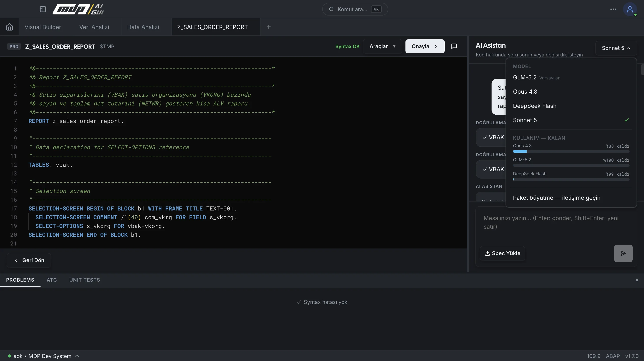Click line number 17 in gutter

(14, 209)
